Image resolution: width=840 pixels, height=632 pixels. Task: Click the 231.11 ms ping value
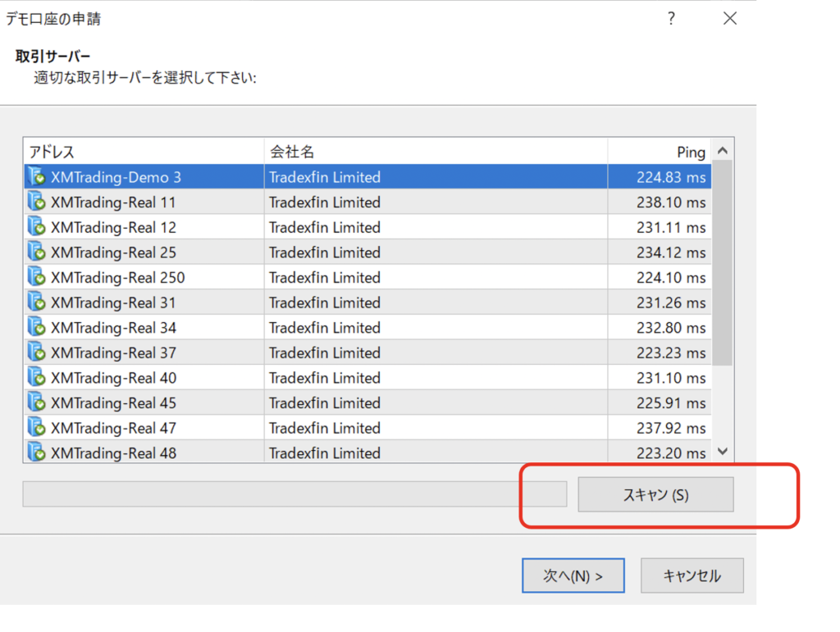(x=671, y=227)
